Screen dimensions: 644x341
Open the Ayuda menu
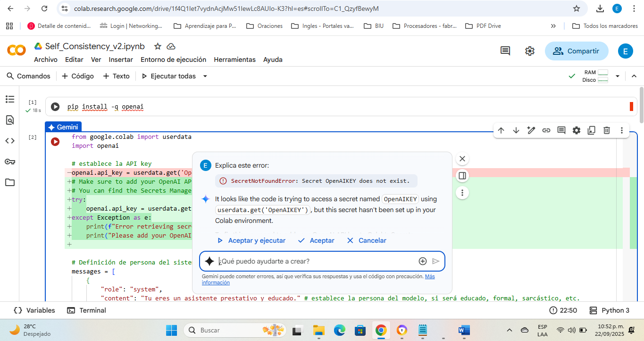(273, 60)
